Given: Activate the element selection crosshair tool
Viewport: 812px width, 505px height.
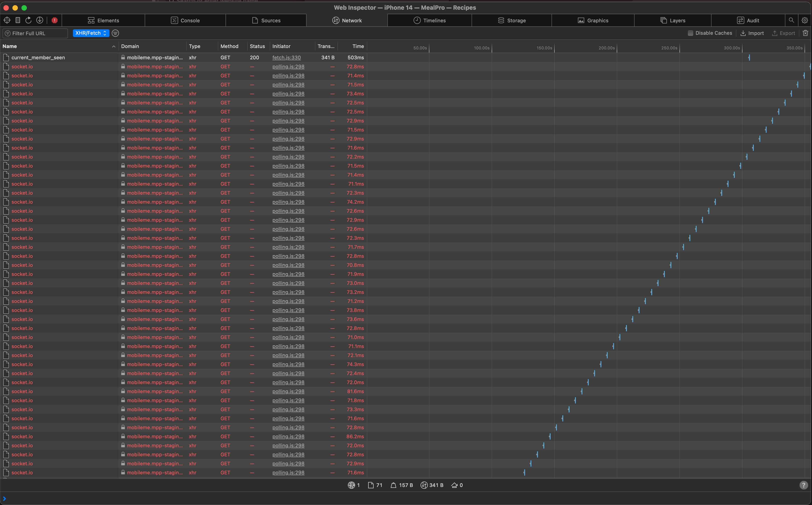Looking at the screenshot, I should point(7,20).
